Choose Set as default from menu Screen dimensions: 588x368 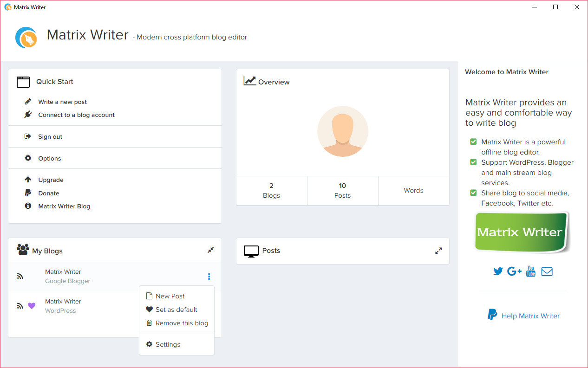pyautogui.click(x=176, y=310)
